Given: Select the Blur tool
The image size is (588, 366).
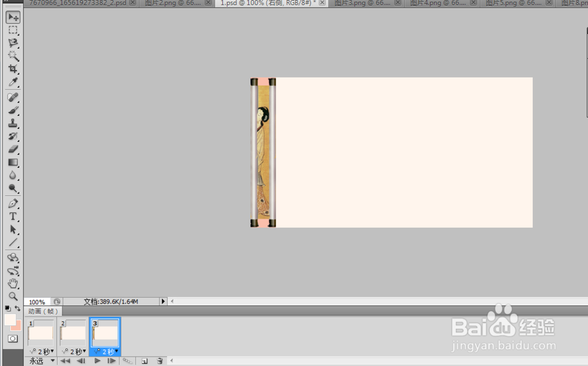Looking at the screenshot, I should (13, 175).
